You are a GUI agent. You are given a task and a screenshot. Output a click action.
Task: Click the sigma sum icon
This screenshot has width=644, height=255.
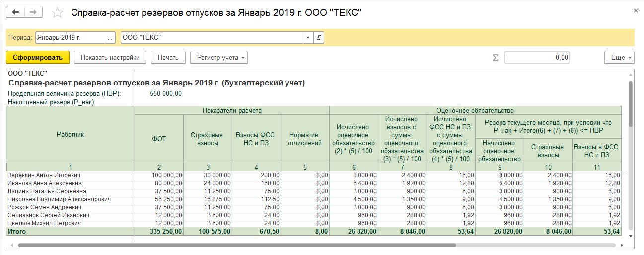coord(495,58)
